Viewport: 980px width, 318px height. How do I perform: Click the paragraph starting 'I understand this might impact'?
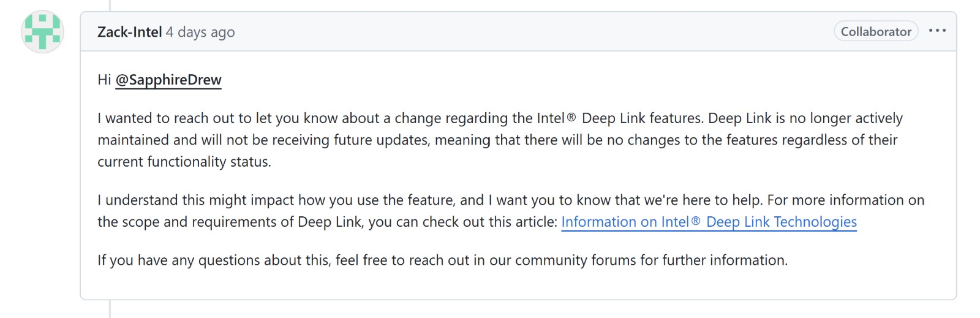[511, 211]
